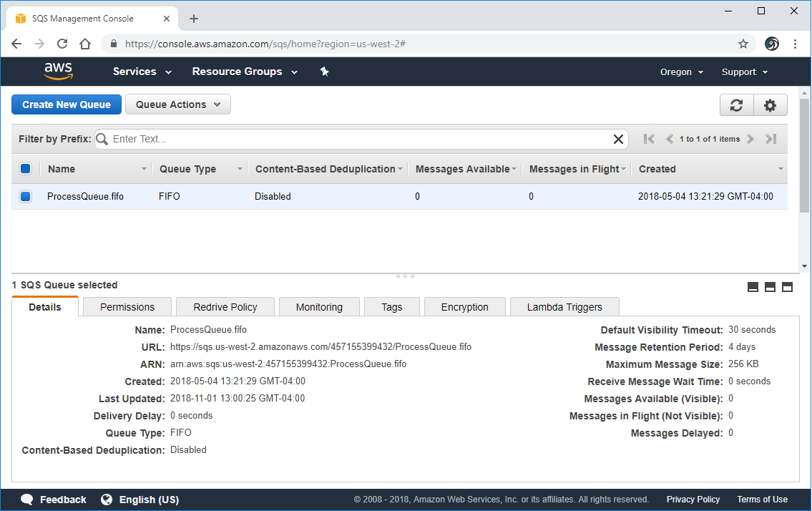Open the Messages Available column arrow
Screen dimensions: 812x511
514,169
